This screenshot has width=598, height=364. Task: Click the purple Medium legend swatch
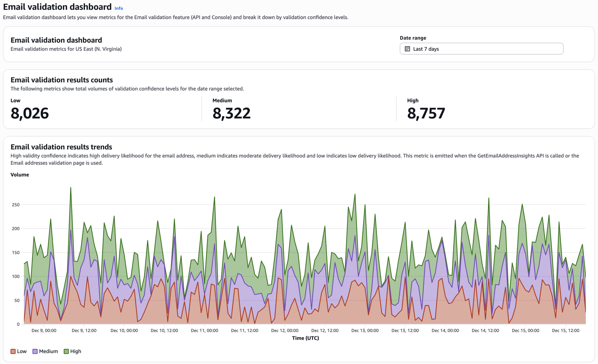click(35, 351)
